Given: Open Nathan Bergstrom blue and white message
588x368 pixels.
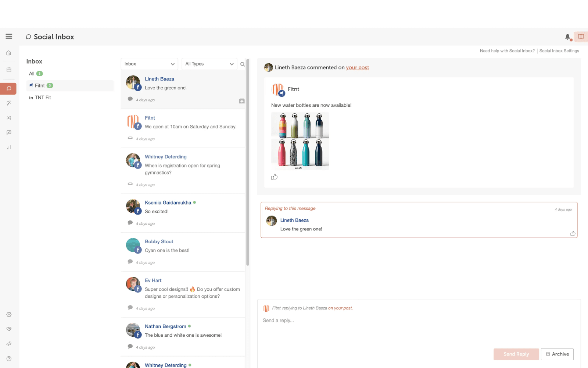Looking at the screenshot, I should tap(183, 337).
